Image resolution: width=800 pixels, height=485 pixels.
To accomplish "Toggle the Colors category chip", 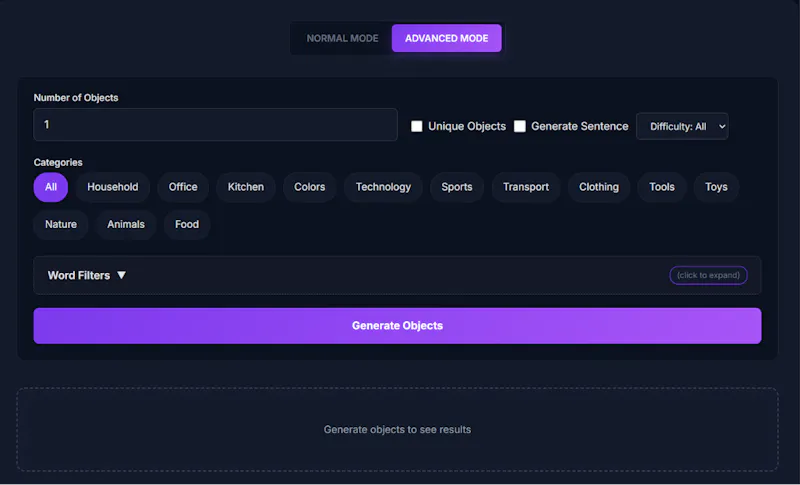I will point(310,187).
